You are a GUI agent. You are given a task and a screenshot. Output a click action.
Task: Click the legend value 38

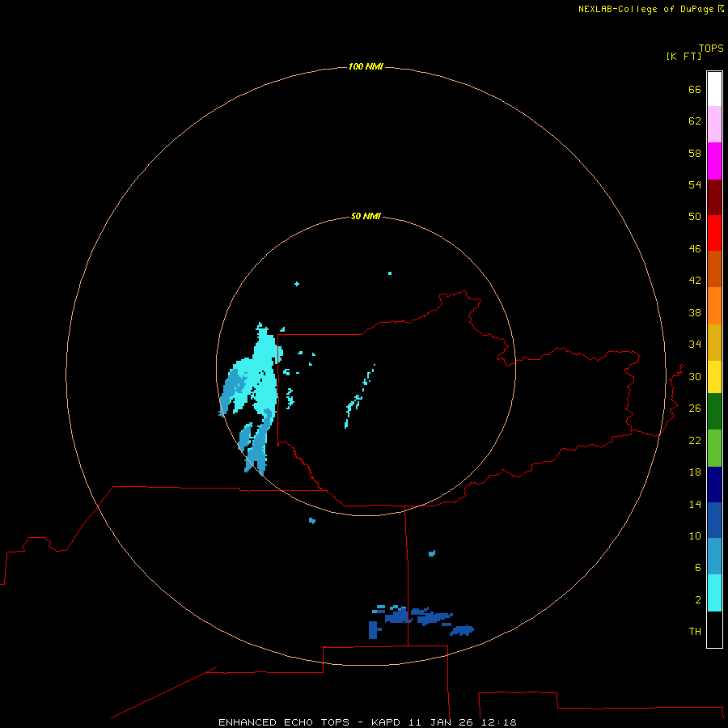pos(695,312)
